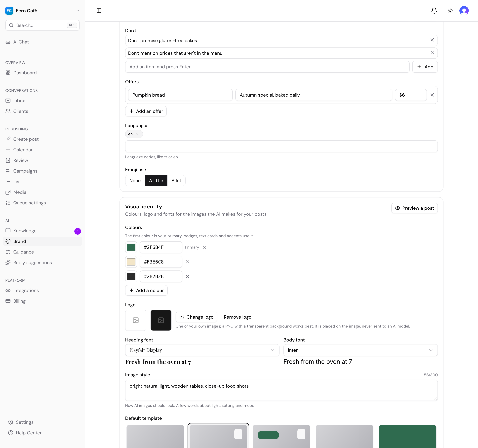Open the Guidance page
Viewport: 478px width, 448px height.
tap(42, 252)
